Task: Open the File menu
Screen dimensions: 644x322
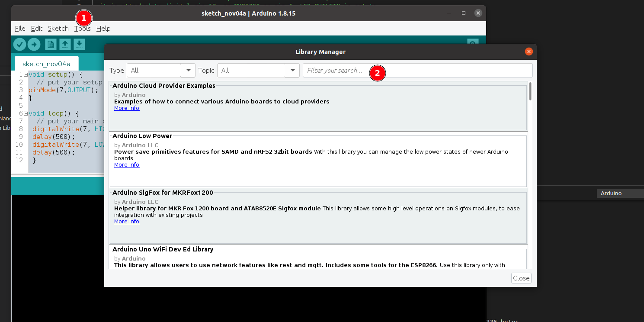Action: coord(20,29)
